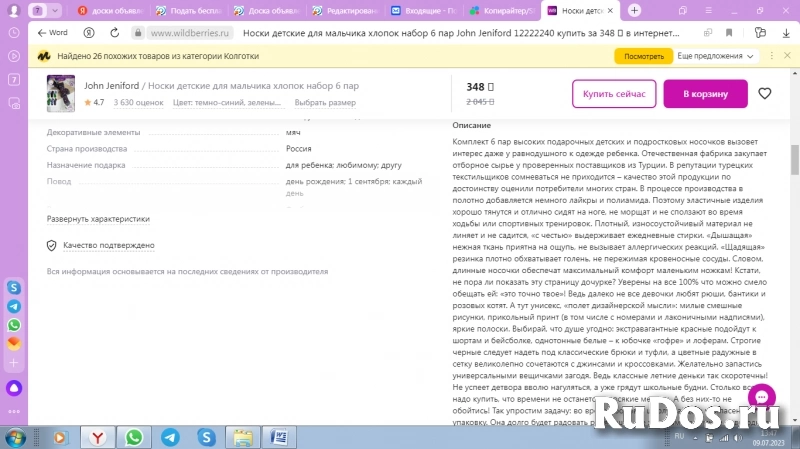This screenshot has height=449, width=800.
Task: Choose color «Цвет: темно-синий, зелены...»
Action: click(227, 103)
